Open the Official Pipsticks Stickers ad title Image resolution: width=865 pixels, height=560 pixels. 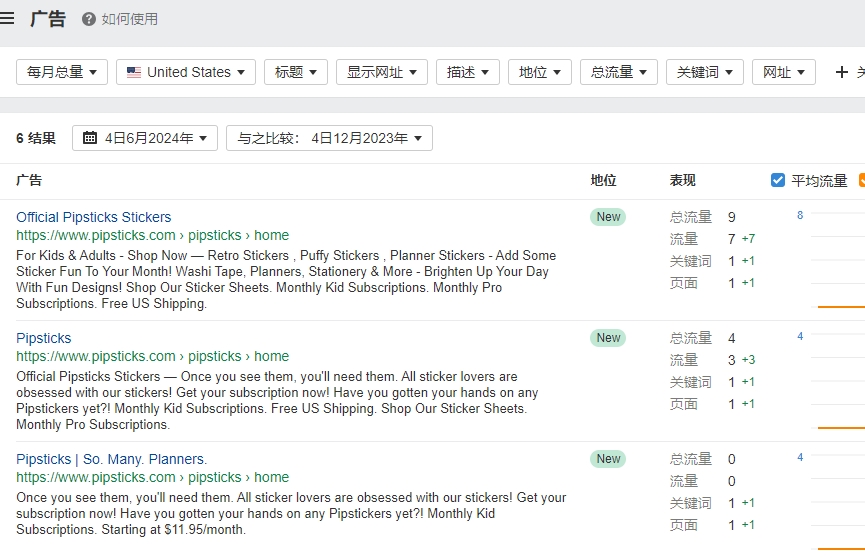[x=94, y=217]
